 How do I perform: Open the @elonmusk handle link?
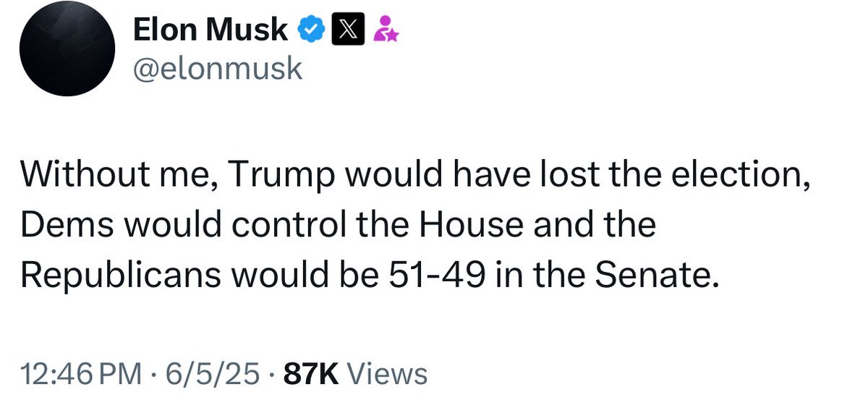click(217, 68)
